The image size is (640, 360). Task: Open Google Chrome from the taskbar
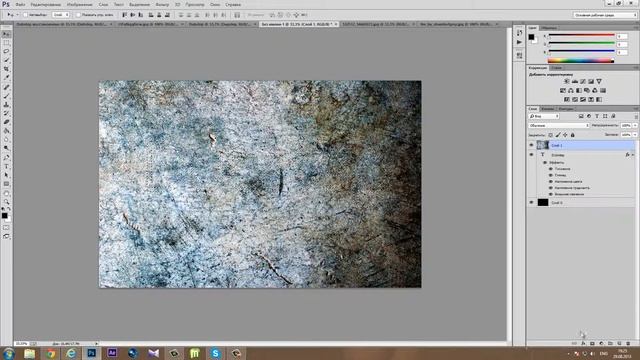pyautogui.click(x=51, y=353)
